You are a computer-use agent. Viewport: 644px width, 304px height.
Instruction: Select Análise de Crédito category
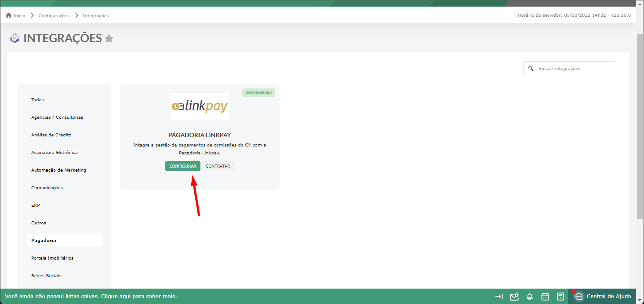64,135
